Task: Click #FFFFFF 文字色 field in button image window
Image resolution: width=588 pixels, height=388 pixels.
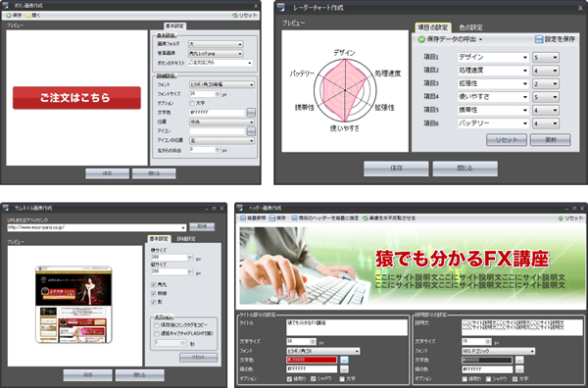Action: 218,113
